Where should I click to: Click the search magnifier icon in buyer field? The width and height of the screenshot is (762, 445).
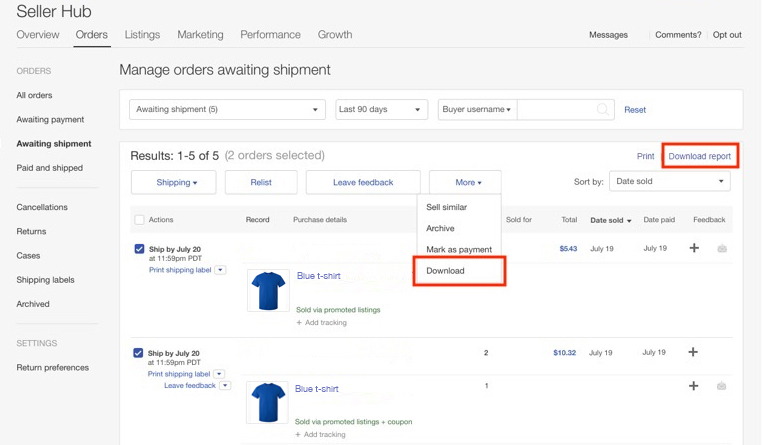[x=603, y=109]
